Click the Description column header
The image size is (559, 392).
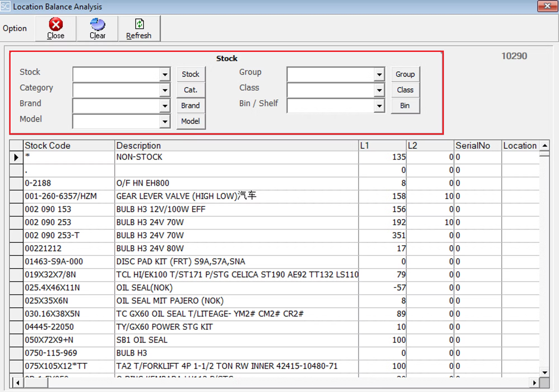236,146
